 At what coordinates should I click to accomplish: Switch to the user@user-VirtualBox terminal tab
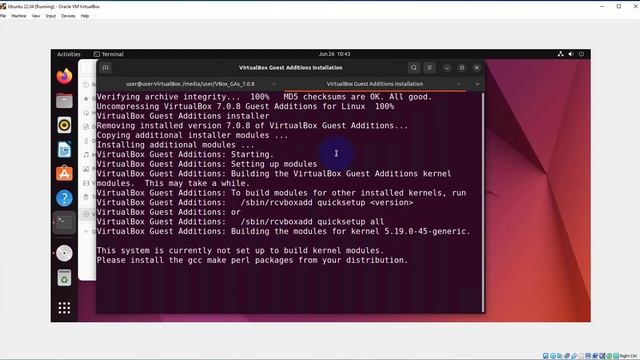pos(190,84)
